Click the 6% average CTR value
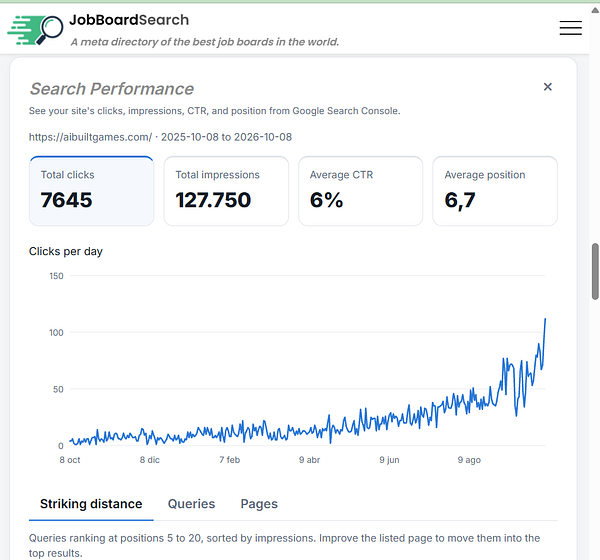This screenshot has height=560, width=600. (326, 200)
